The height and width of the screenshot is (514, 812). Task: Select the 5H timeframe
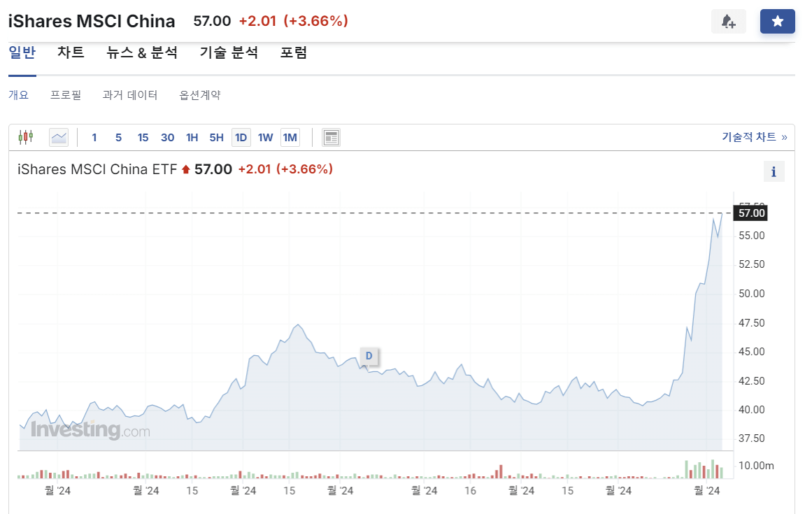click(x=216, y=137)
